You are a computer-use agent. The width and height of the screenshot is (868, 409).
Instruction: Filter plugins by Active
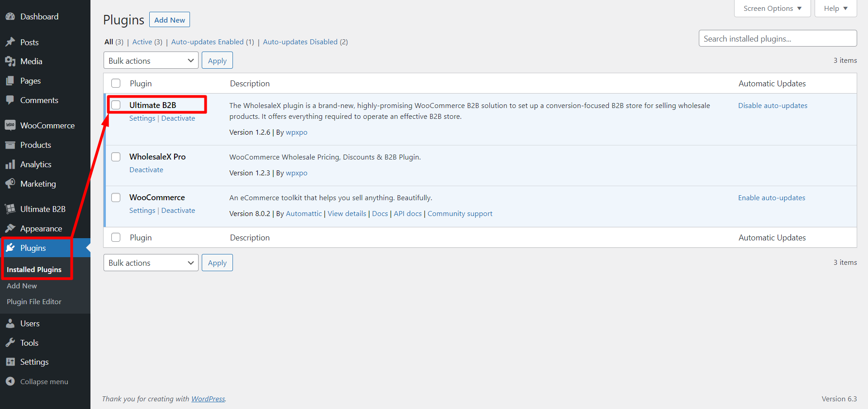[x=142, y=42]
